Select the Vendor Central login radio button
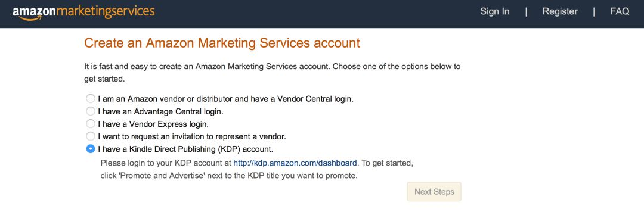Screen dimensions: 644x215 pyautogui.click(x=91, y=99)
